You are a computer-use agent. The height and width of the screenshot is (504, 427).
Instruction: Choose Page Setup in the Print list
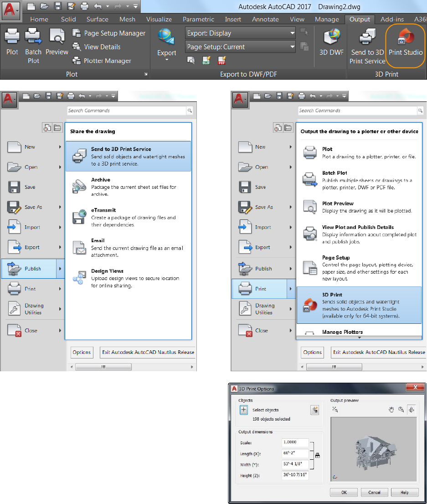click(x=359, y=268)
